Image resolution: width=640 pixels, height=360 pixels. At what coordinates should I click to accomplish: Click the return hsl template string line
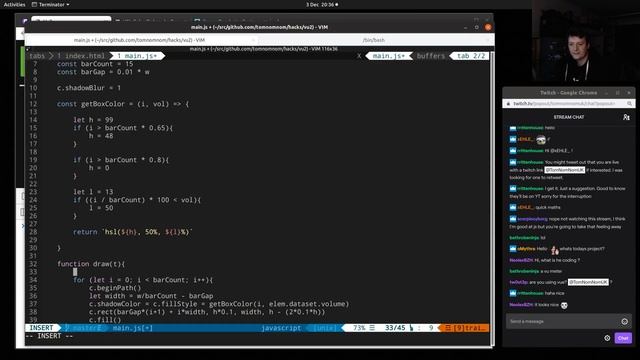coord(132,232)
